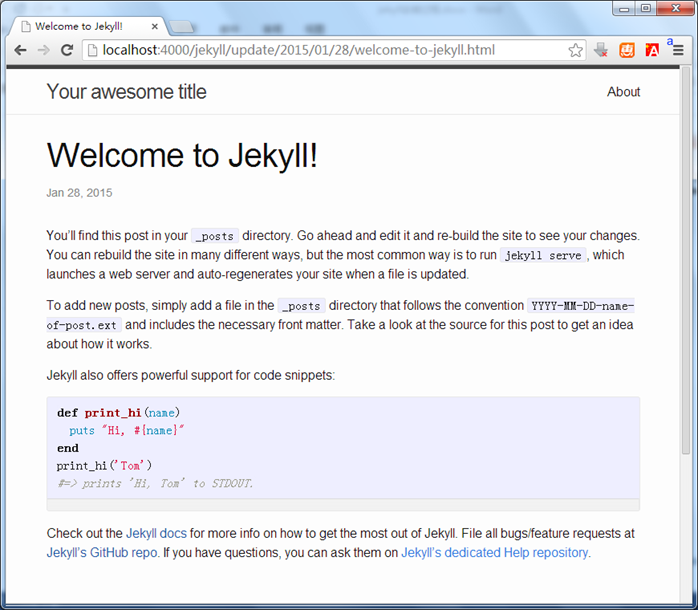Click the Welcome to Jekyll! heading

[x=182, y=155]
